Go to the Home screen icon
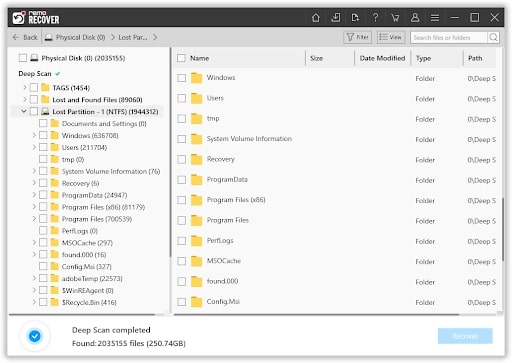The height and width of the screenshot is (363, 512). [x=316, y=17]
